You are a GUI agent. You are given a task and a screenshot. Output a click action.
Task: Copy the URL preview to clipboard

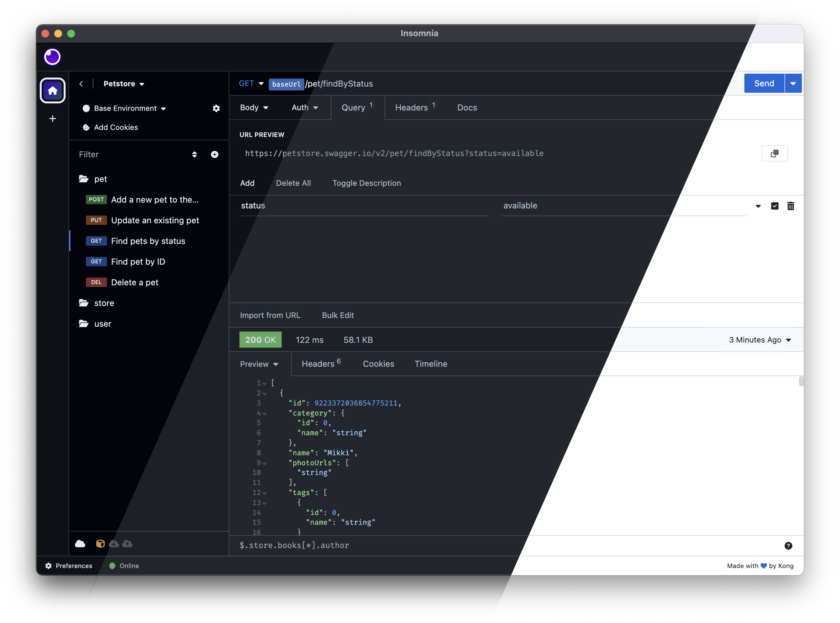pyautogui.click(x=774, y=153)
